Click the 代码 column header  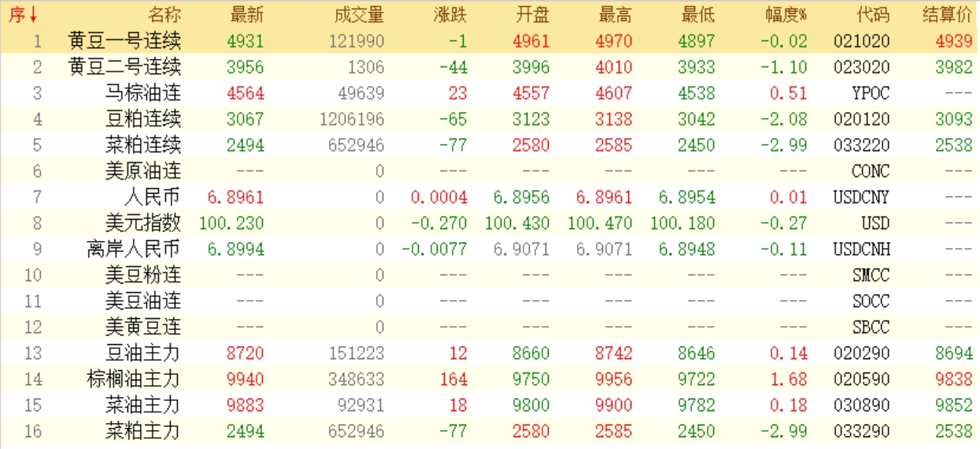click(x=872, y=15)
